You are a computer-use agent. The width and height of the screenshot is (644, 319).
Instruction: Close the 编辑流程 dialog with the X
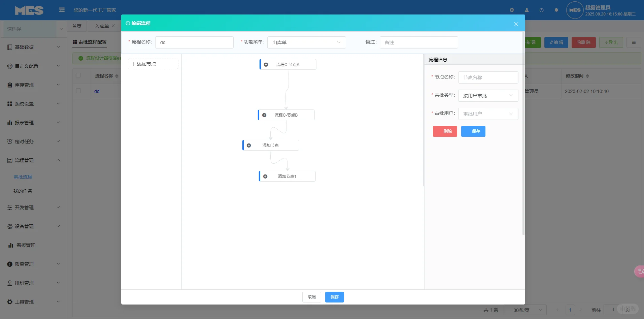pos(516,24)
